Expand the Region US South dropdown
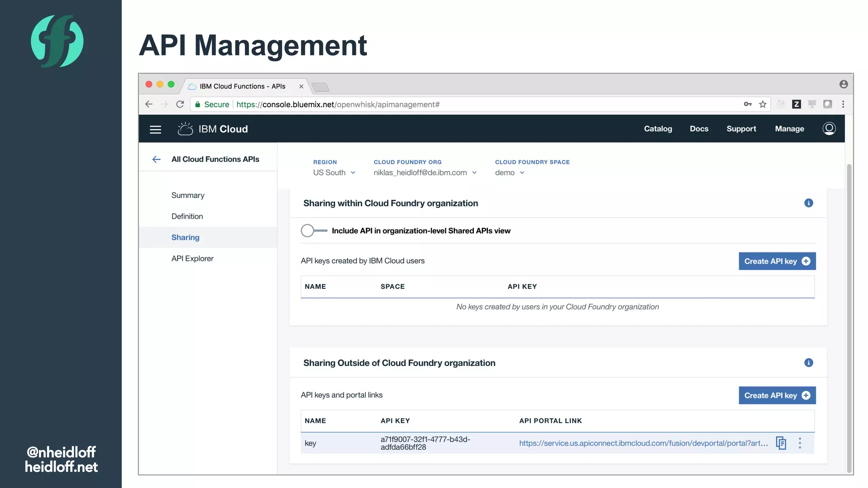Viewport: 868px width, 488px height. coord(334,173)
